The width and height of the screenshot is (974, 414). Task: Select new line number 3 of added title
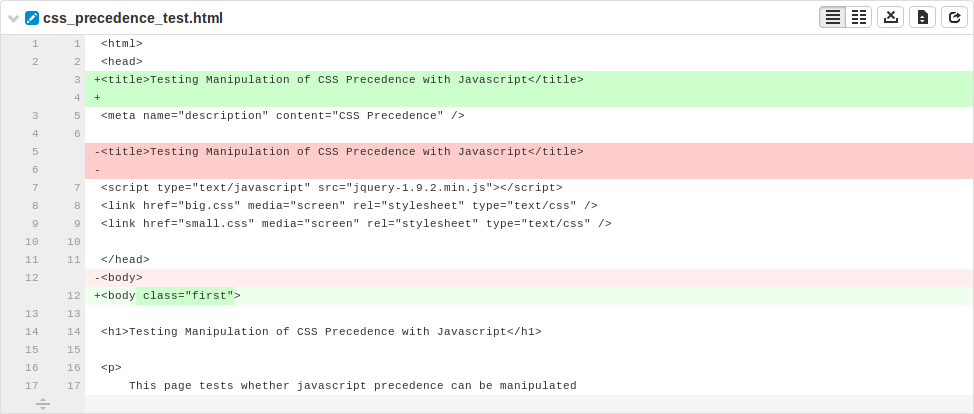(x=77, y=80)
